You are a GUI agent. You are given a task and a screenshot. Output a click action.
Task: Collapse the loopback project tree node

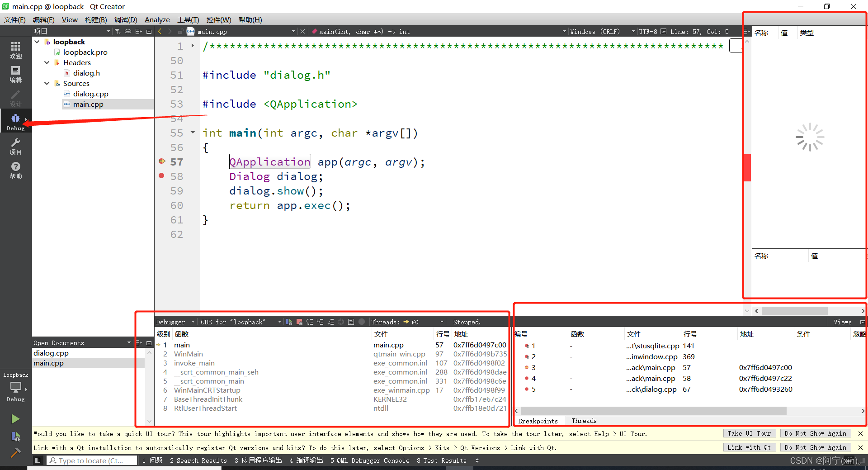(x=37, y=42)
